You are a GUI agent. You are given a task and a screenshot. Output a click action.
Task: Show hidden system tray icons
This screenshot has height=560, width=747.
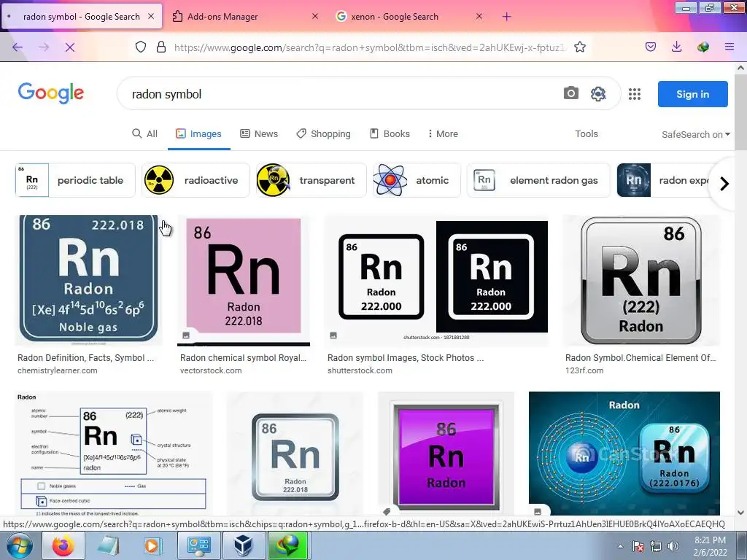tap(620, 546)
